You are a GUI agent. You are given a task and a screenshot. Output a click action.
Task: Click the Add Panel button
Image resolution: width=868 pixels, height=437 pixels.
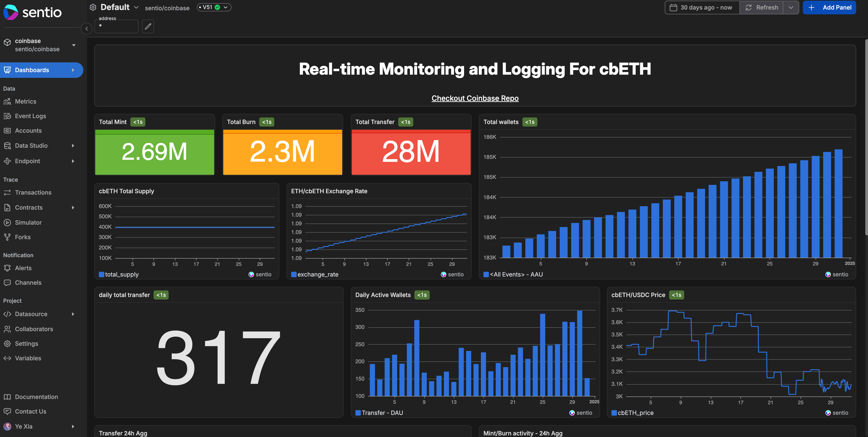pos(829,8)
